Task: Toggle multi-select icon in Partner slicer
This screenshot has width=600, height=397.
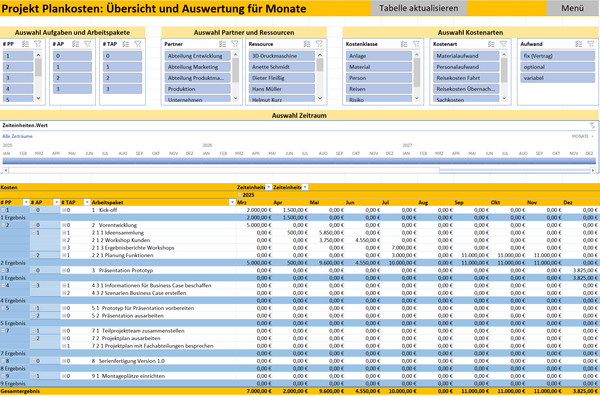Action: (x=222, y=44)
